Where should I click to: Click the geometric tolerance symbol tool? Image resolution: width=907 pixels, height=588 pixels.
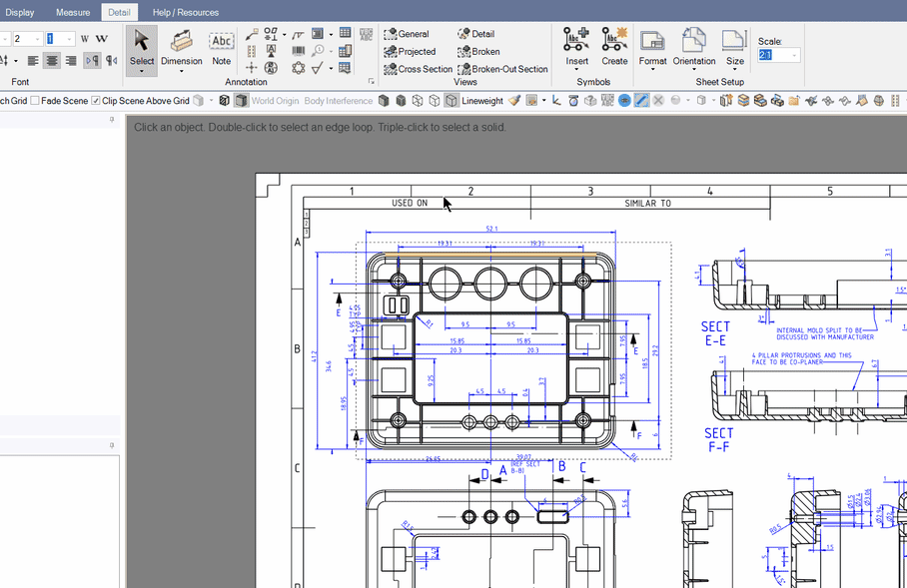271,34
